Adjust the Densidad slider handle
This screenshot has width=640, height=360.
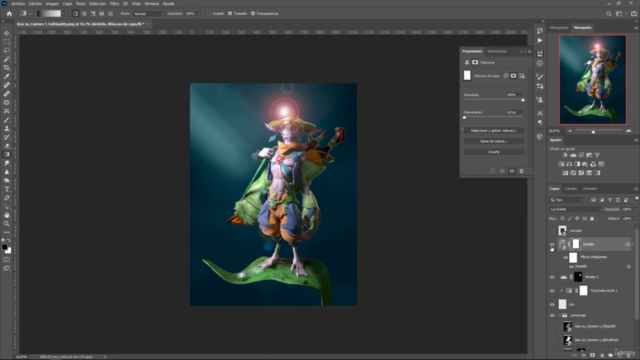tap(523, 100)
